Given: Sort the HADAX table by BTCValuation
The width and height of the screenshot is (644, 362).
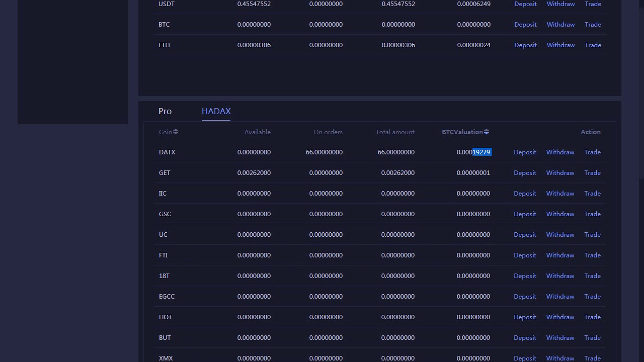Looking at the screenshot, I should (x=465, y=132).
